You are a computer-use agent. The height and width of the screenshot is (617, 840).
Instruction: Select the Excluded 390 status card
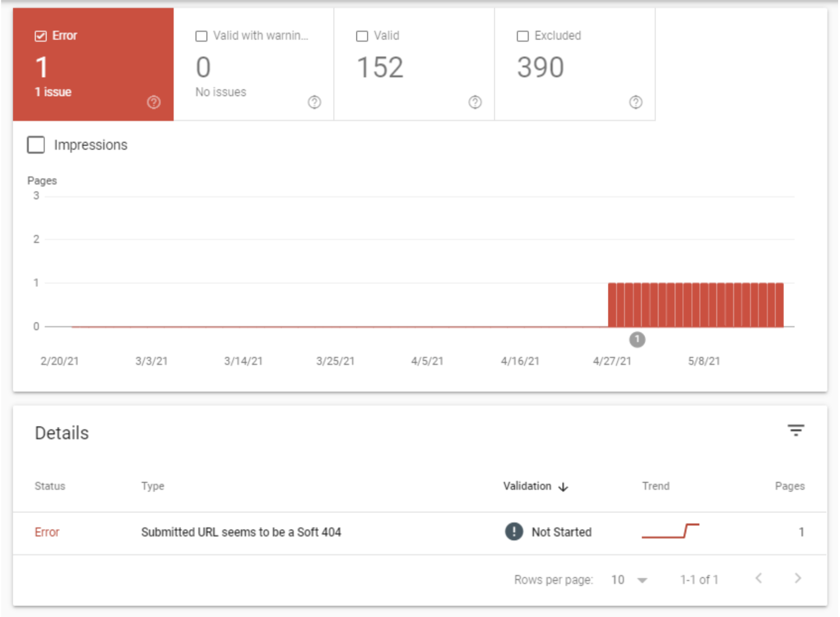pyautogui.click(x=574, y=66)
